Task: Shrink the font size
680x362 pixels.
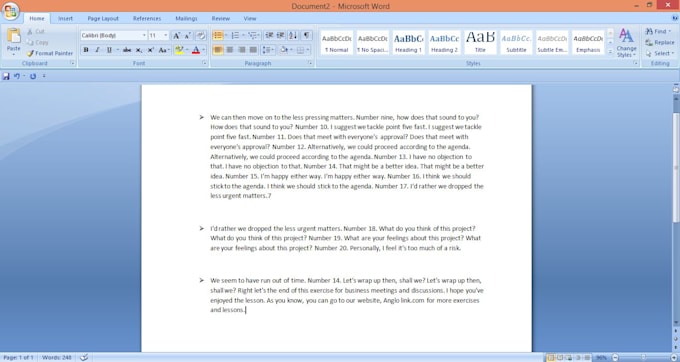Action: click(x=187, y=36)
